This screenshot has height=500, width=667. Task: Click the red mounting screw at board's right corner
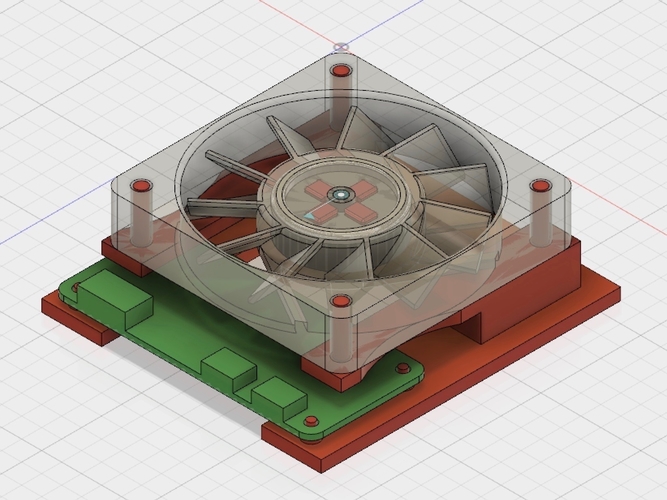(x=402, y=368)
